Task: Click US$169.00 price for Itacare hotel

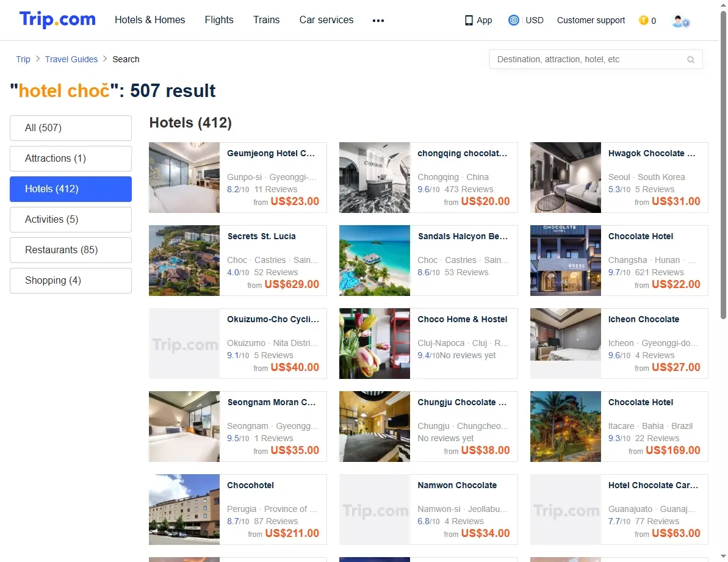Action: 672,450
